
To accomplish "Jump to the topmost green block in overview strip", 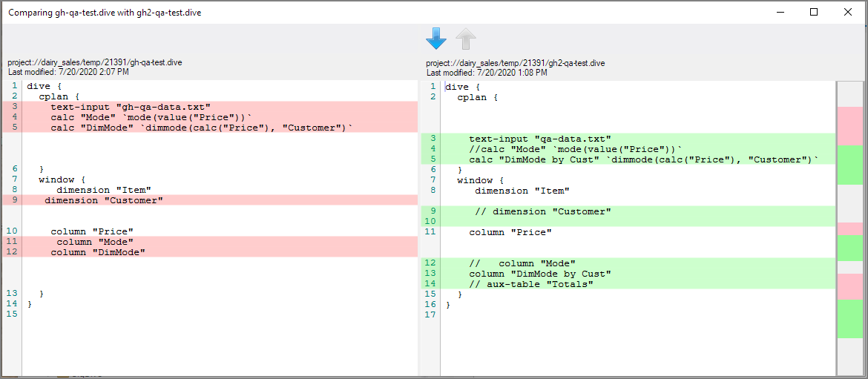I will pos(850,165).
